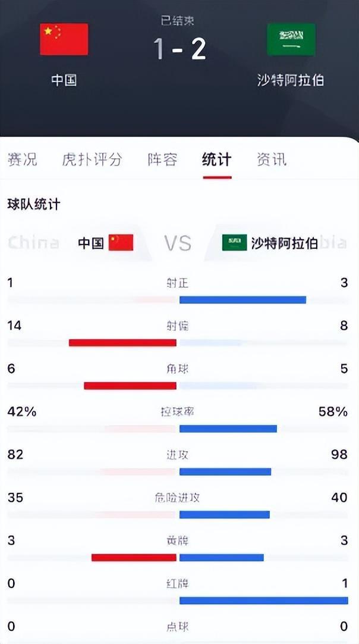Click the large Saudi Arabia flag in the header

pyautogui.click(x=291, y=40)
